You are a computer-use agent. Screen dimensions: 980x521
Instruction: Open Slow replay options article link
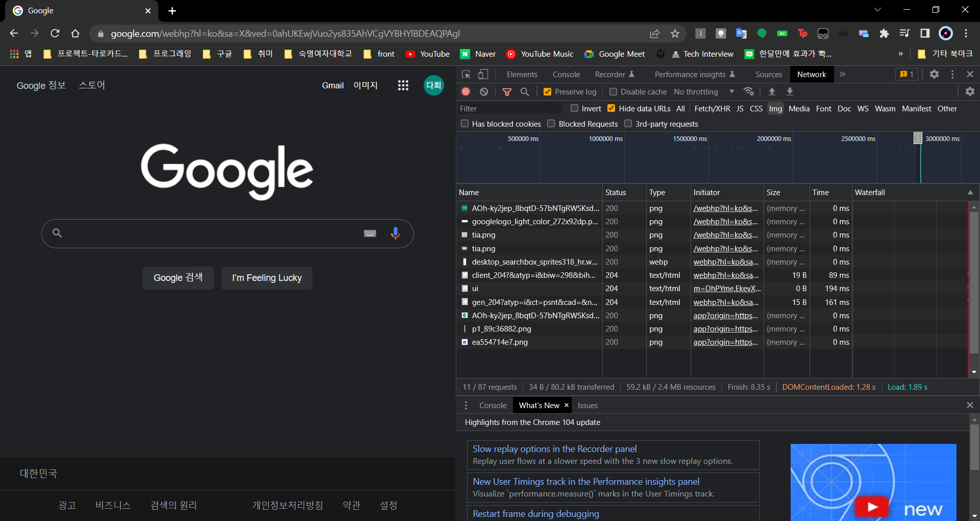(x=554, y=449)
